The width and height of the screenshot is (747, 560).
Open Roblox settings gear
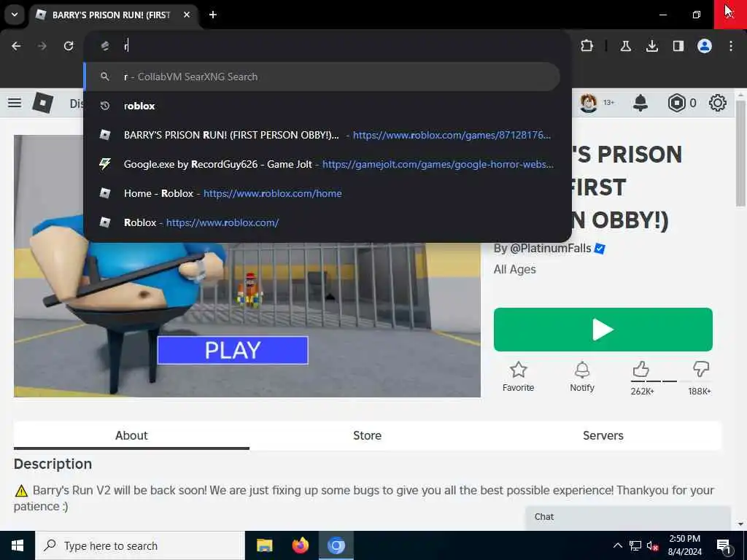click(718, 103)
